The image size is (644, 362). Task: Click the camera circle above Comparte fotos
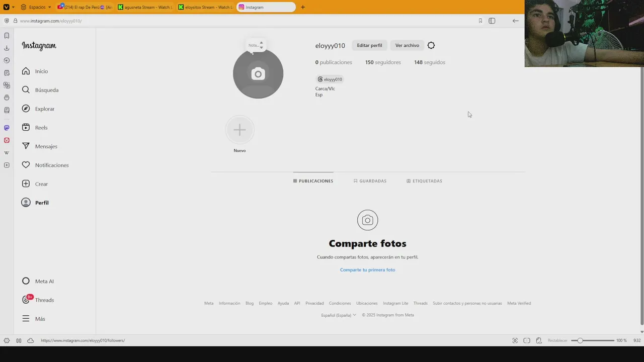(367, 220)
